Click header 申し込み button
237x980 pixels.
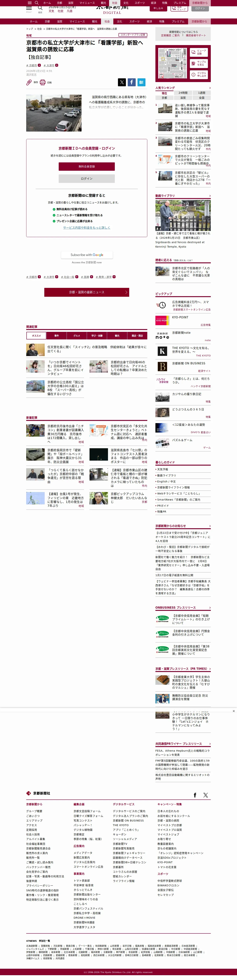tap(158, 8)
